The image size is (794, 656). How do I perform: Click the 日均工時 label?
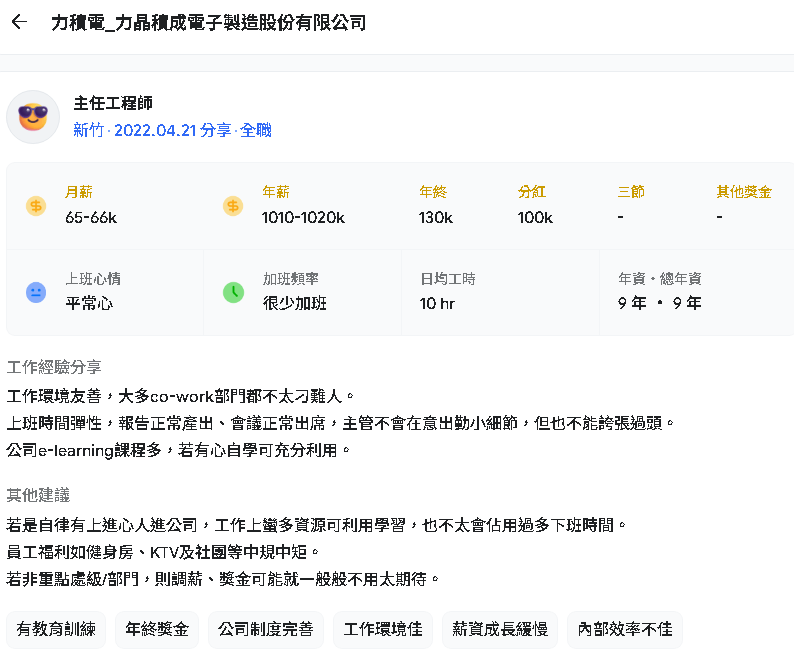pyautogui.click(x=448, y=279)
